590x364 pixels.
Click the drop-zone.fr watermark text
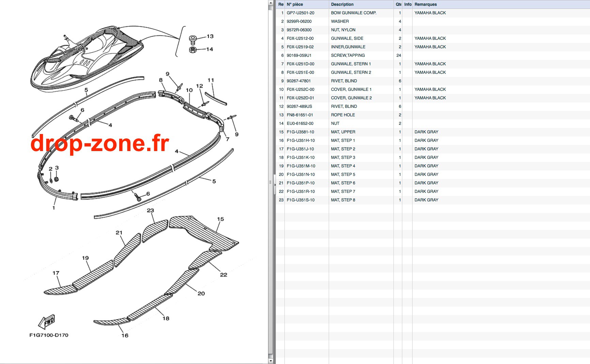(99, 144)
